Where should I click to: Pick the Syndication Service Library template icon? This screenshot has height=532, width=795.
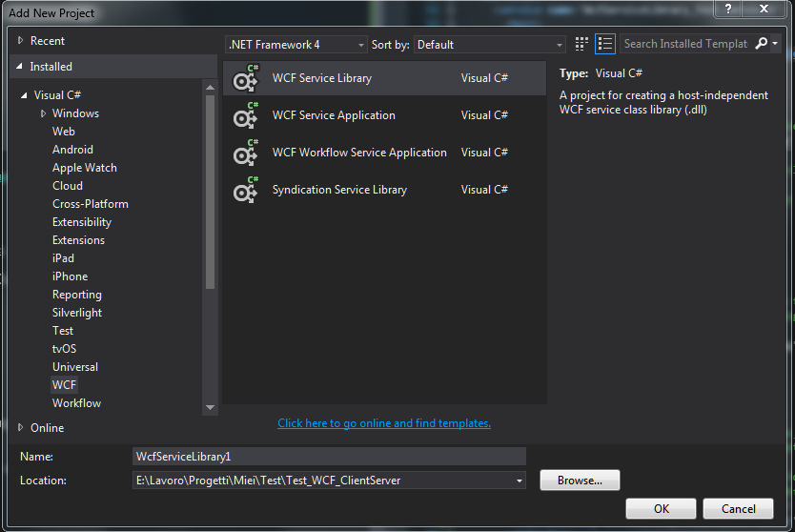click(246, 190)
